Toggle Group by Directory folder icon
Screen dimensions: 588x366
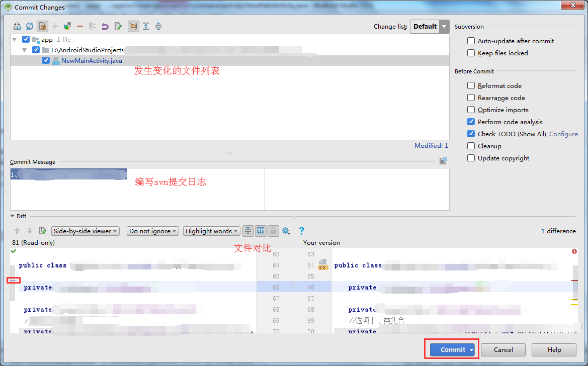(133, 26)
